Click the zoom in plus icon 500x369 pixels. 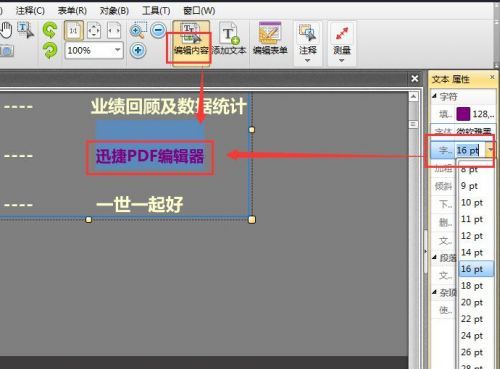(x=138, y=51)
